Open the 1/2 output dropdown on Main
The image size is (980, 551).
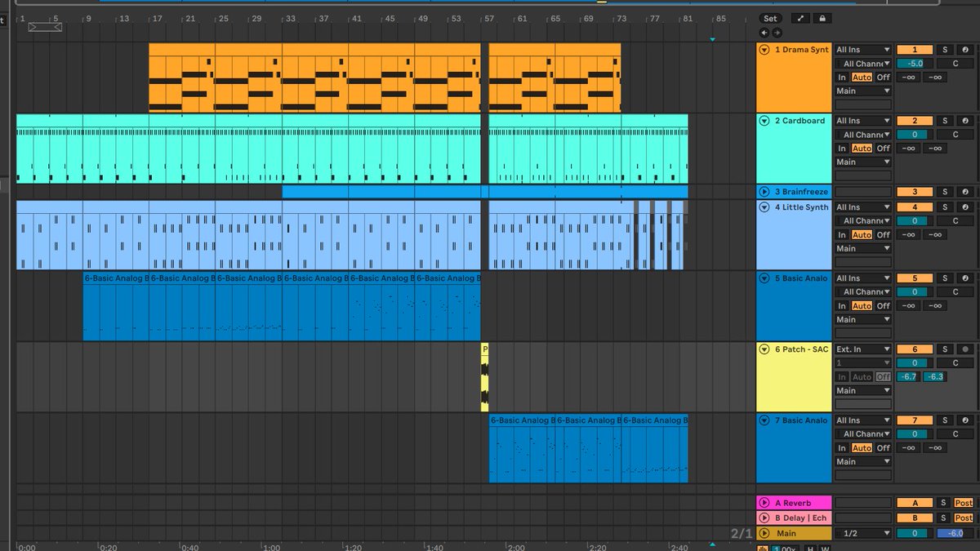[863, 533]
